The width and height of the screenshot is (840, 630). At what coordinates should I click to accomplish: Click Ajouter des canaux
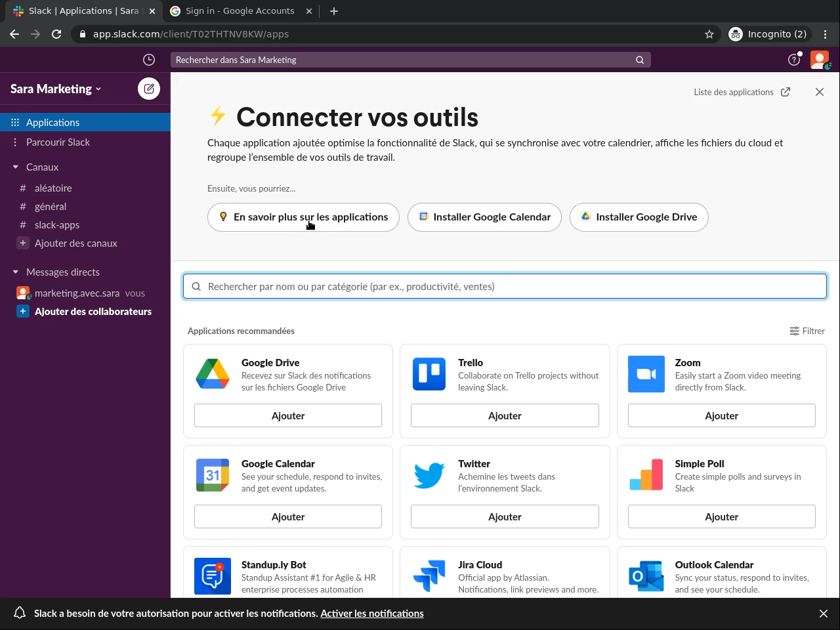76,243
